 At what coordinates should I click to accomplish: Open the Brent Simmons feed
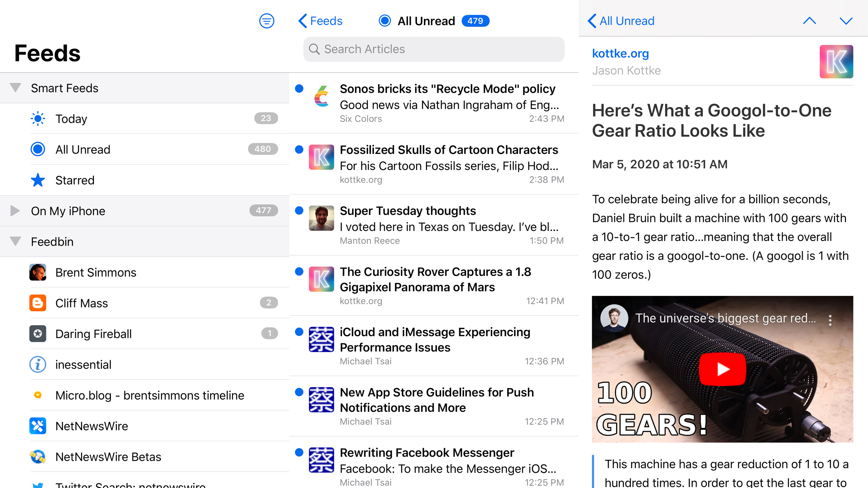pyautogui.click(x=145, y=272)
